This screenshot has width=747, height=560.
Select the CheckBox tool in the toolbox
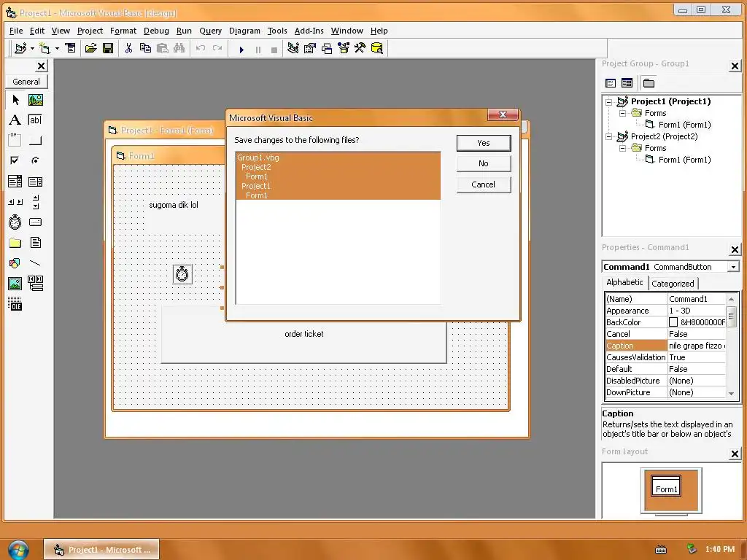coord(15,160)
